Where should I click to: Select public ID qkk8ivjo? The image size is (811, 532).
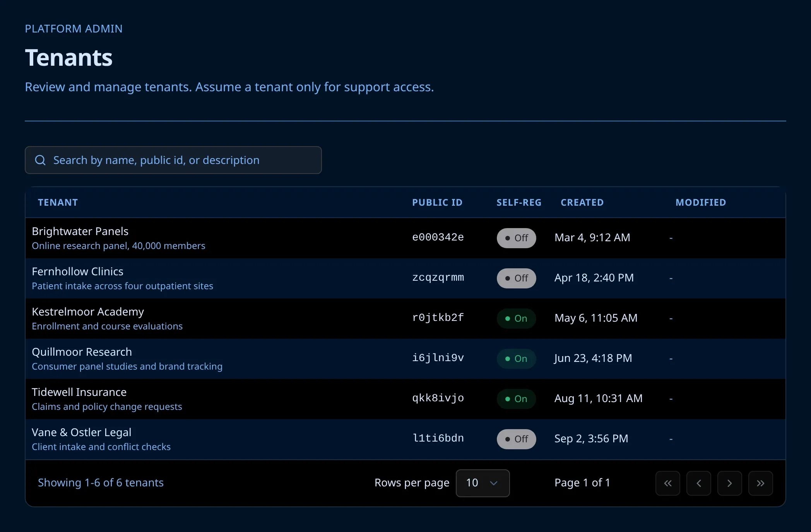point(438,398)
